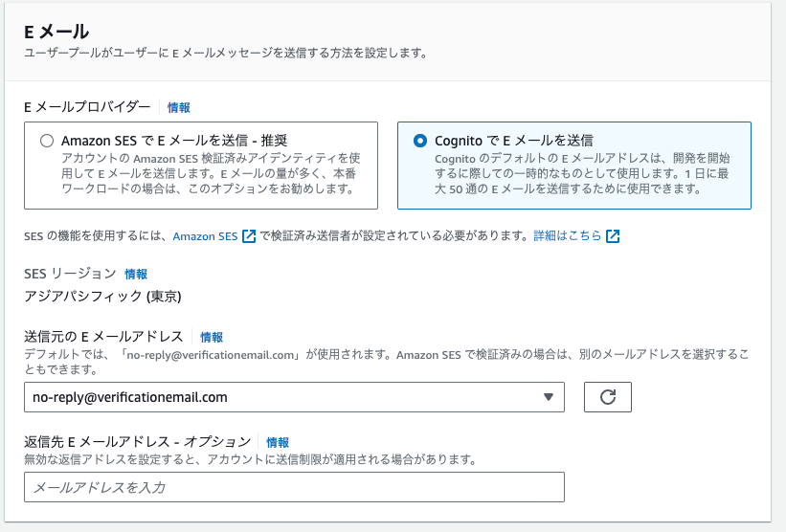786x532 pixels.
Task: Select the Cognito で E メールを送信 radio button
Action: click(x=420, y=141)
